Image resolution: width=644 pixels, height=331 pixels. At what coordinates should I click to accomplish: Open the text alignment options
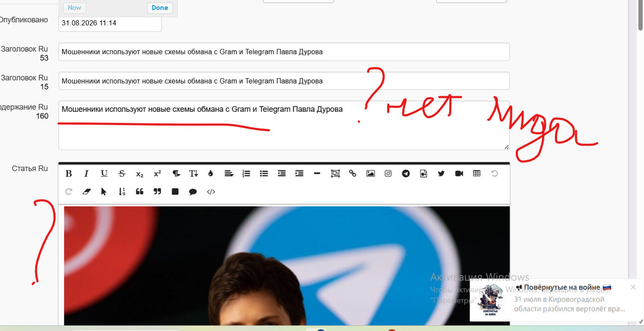tap(228, 174)
